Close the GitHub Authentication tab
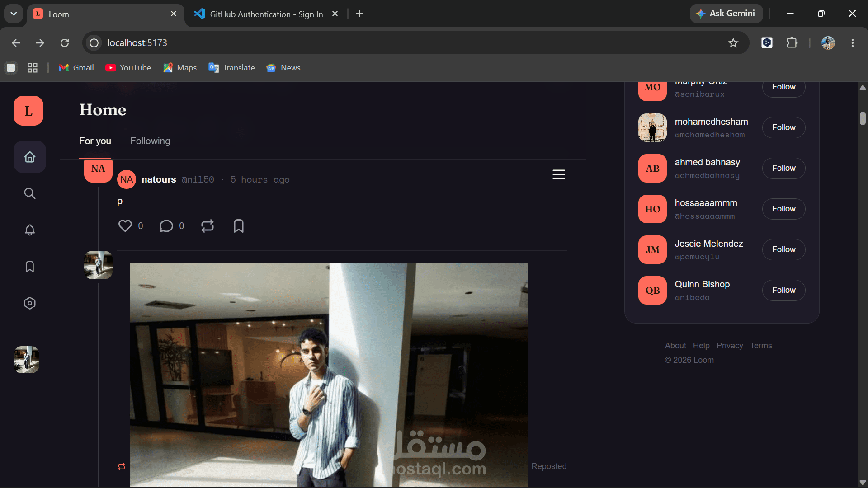 click(335, 14)
